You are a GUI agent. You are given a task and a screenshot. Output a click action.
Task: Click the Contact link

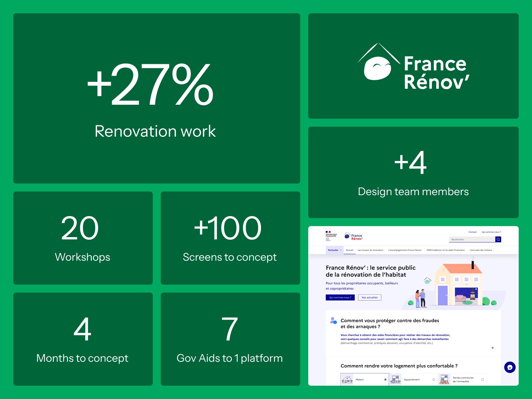tap(472, 232)
